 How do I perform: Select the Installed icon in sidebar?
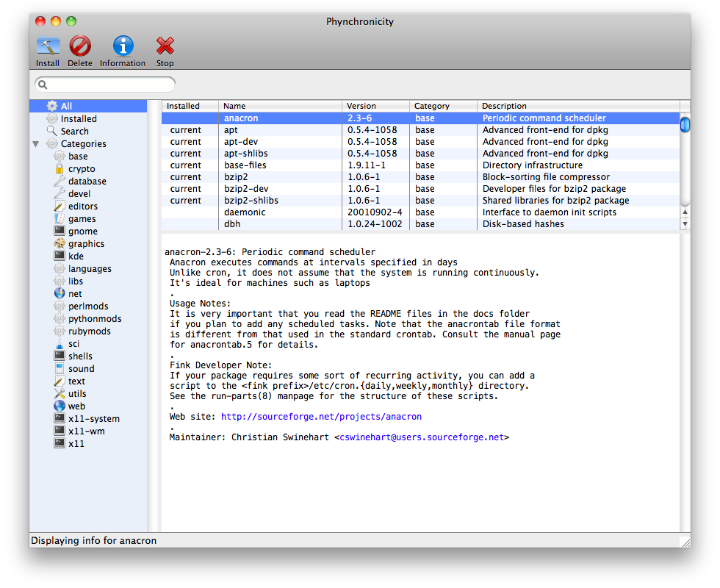pos(52,118)
